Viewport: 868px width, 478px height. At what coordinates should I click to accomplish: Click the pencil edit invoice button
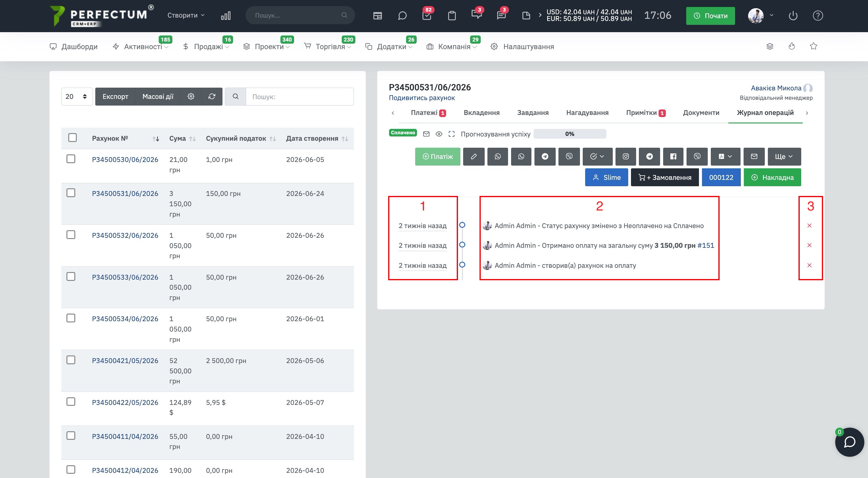click(474, 157)
